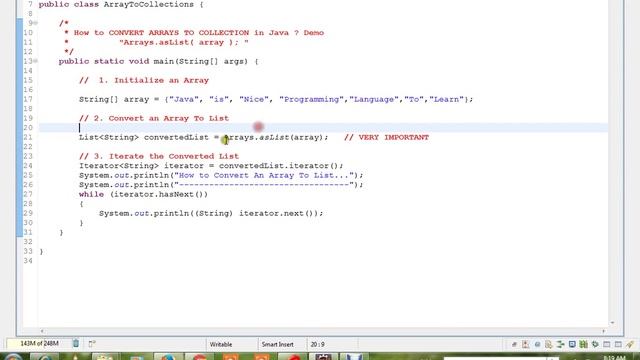This screenshot has height=360, width=640.
Task: Click the "Language" string literal
Action: coord(373,99)
